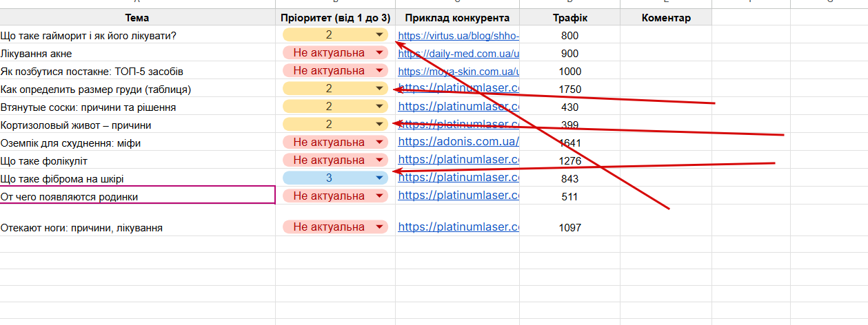Image resolution: width=868 pixels, height=325 pixels.
Task: Select the Коментар header cell
Action: [x=666, y=18]
